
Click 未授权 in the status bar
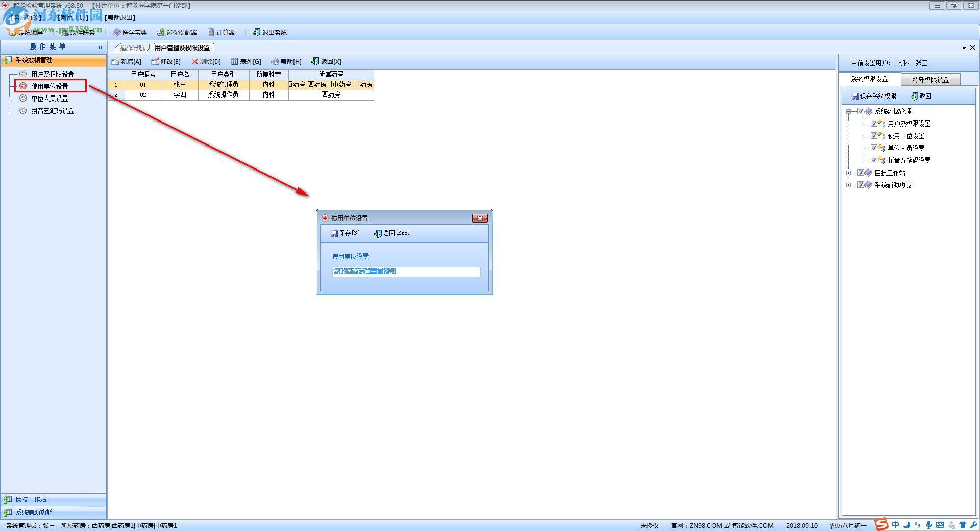pyautogui.click(x=650, y=525)
